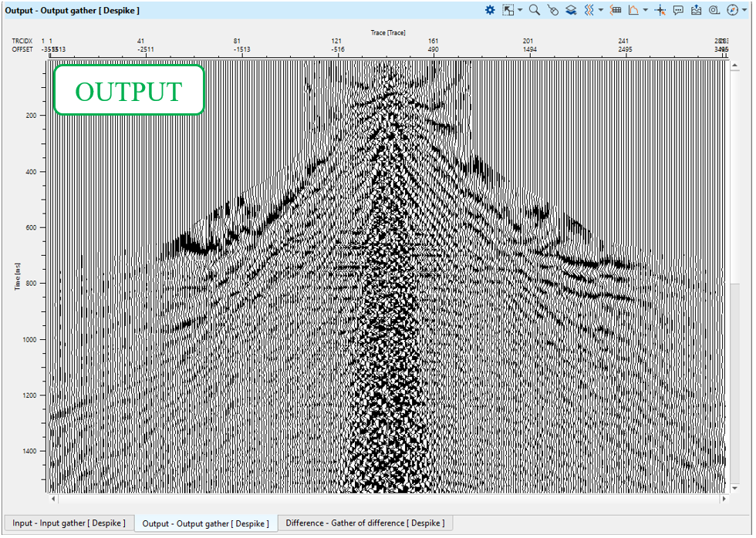Click the export image icon
This screenshot has height=538, width=756.
(697, 10)
